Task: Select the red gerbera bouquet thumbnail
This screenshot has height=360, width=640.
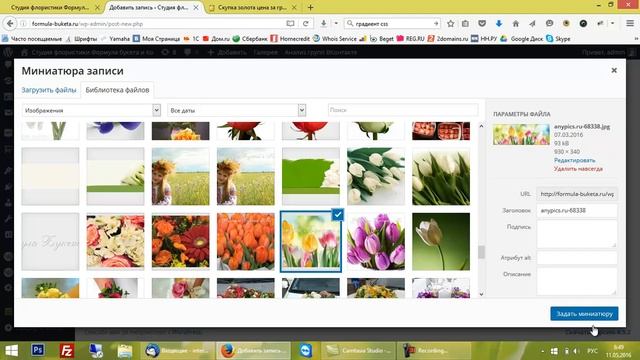Action: (x=180, y=242)
